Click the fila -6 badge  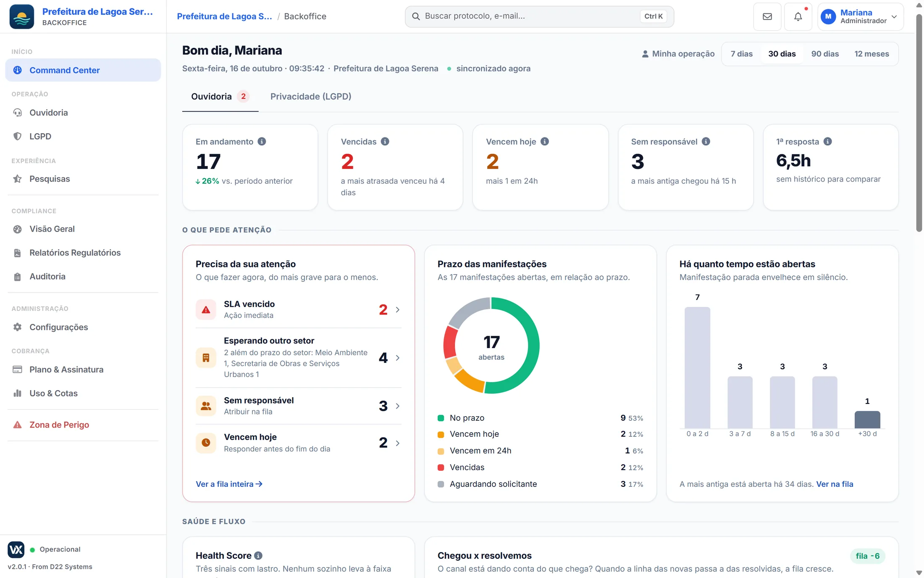tap(867, 556)
